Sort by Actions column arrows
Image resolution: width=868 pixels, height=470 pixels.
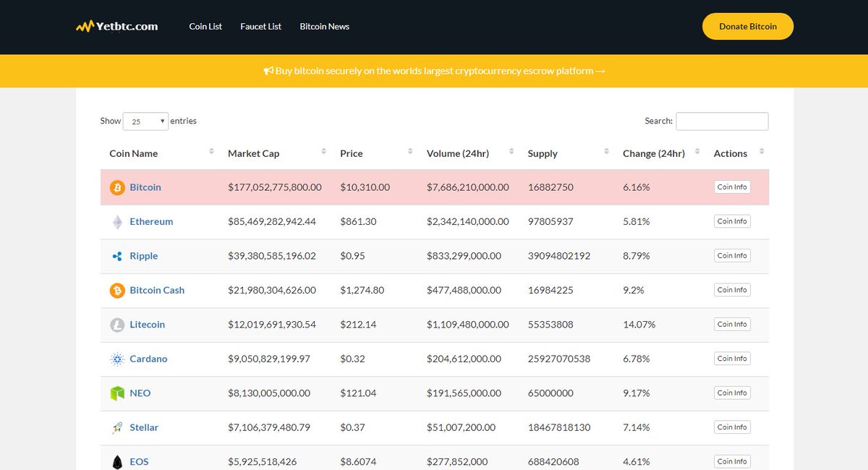pyautogui.click(x=762, y=151)
